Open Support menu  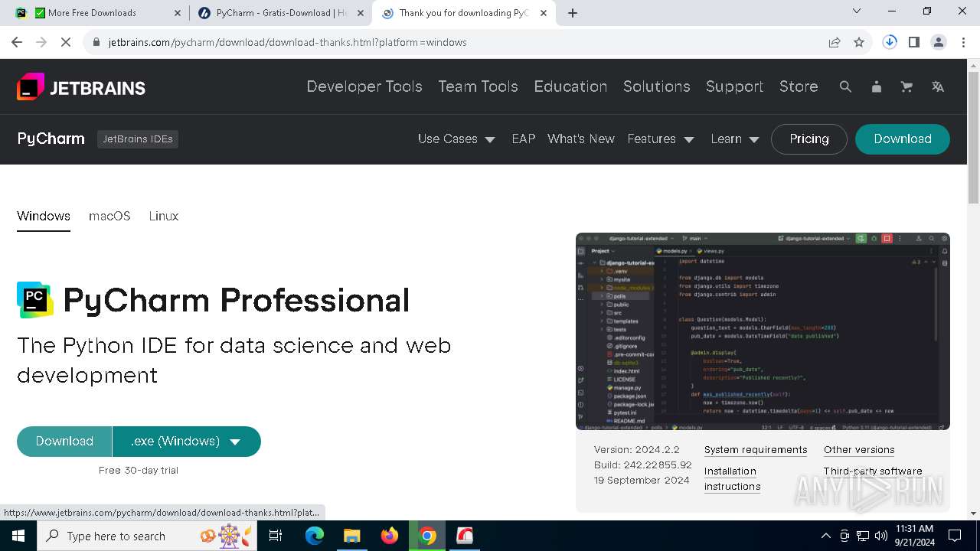[x=735, y=86]
